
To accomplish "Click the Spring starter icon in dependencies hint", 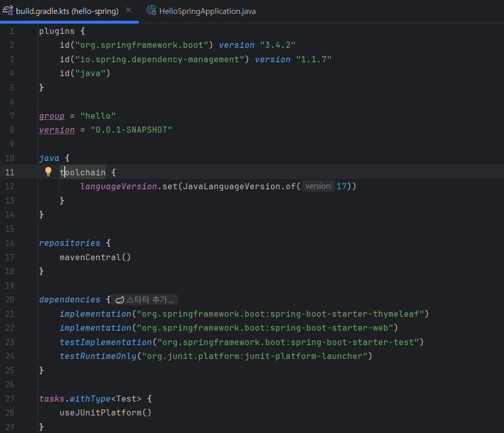I will pos(120,300).
